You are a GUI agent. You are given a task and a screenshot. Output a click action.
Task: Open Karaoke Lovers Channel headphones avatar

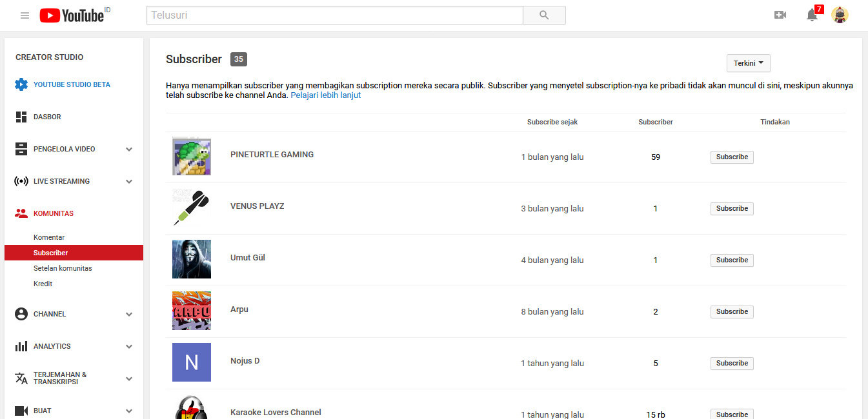pyautogui.click(x=192, y=407)
